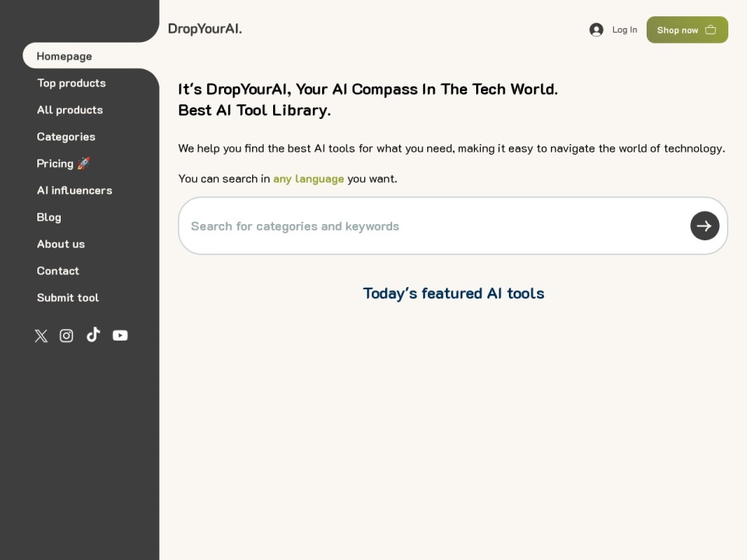Click the Log In link

coord(625,30)
